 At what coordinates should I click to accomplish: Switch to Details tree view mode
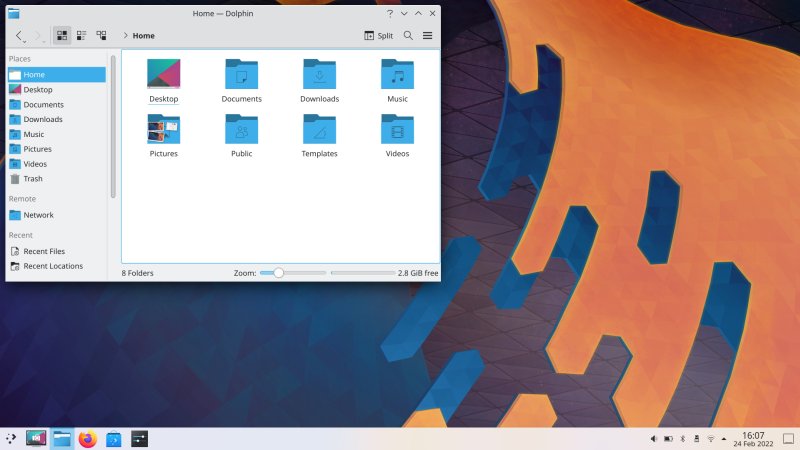click(x=101, y=35)
